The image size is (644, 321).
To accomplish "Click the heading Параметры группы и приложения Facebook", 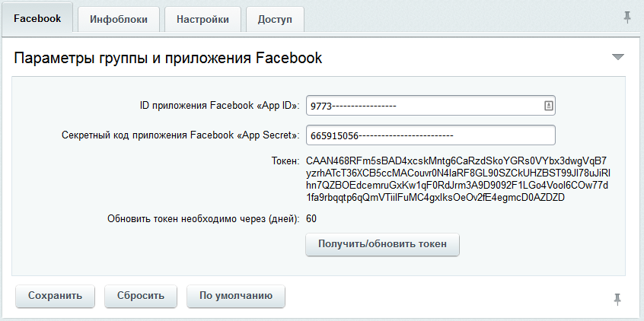I will [168, 58].
